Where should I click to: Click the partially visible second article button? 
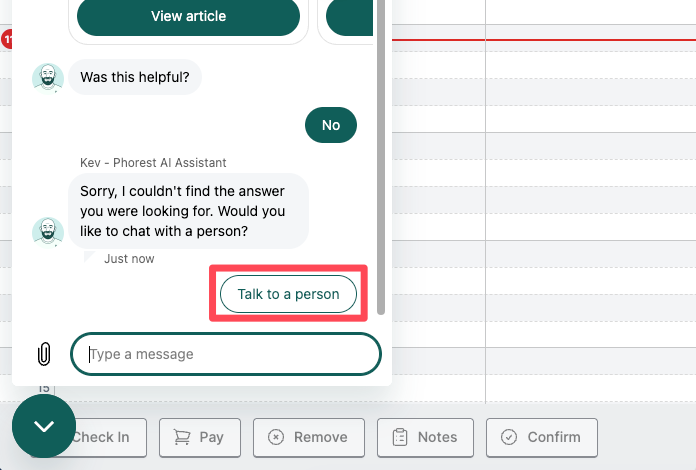[x=350, y=16]
